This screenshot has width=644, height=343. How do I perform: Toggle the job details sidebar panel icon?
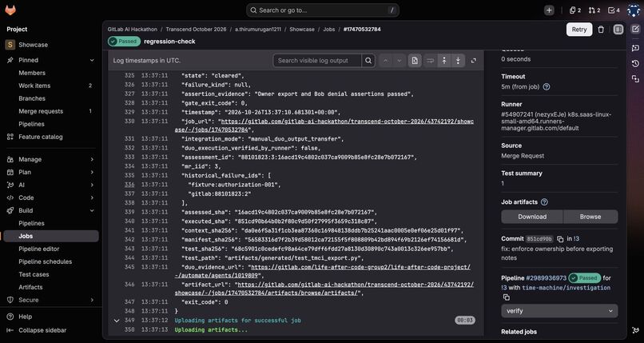coord(618,30)
